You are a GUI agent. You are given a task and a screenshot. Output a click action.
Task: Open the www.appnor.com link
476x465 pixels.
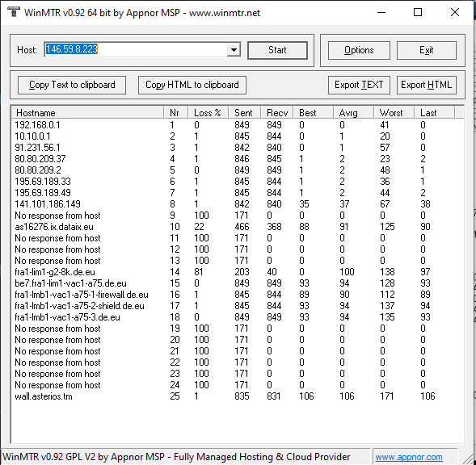click(x=409, y=457)
